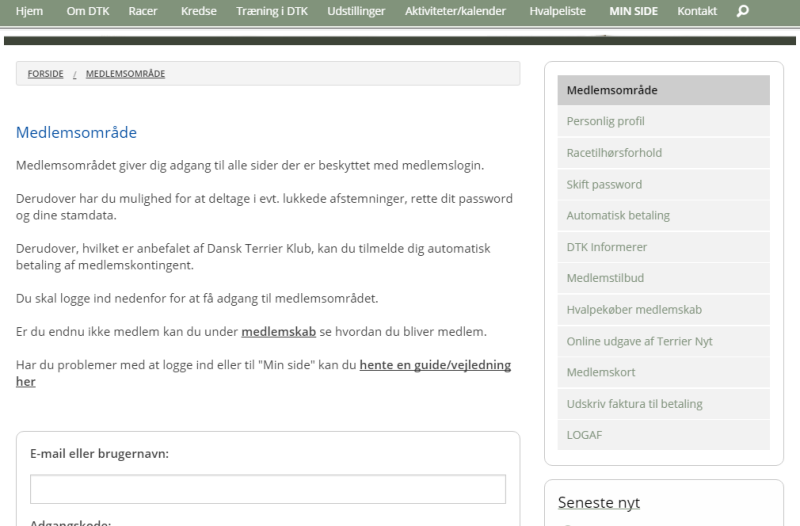The width and height of the screenshot is (800, 526).
Task: Select MIN SIDE in navigation
Action: 633,11
